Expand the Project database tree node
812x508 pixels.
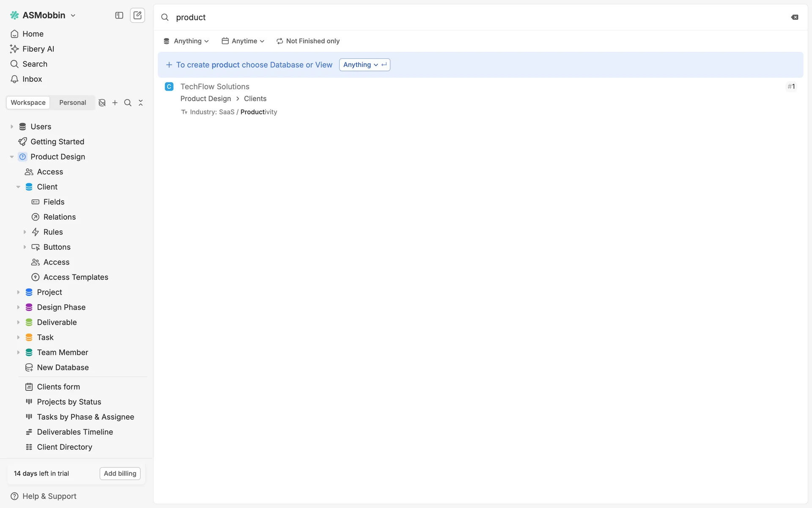18,292
